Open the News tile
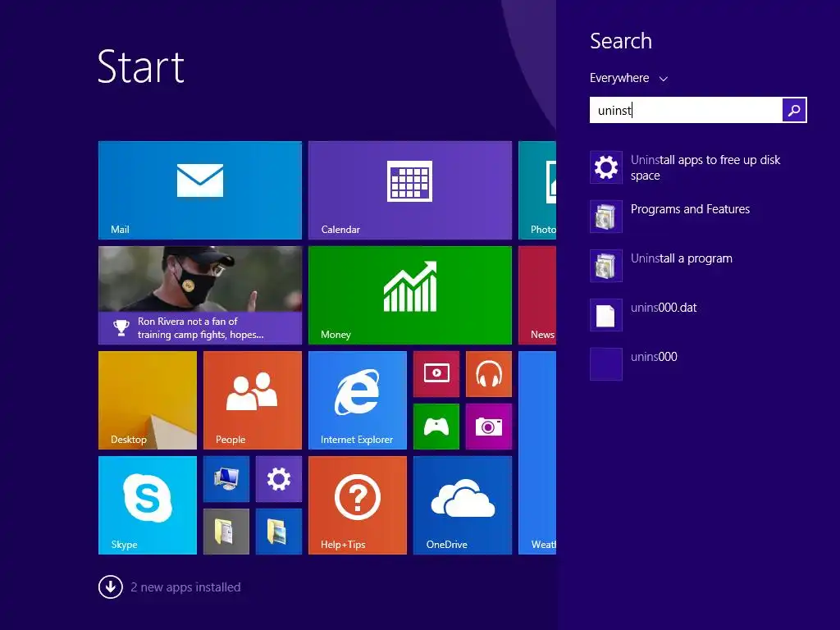The height and width of the screenshot is (630, 840). coord(537,295)
